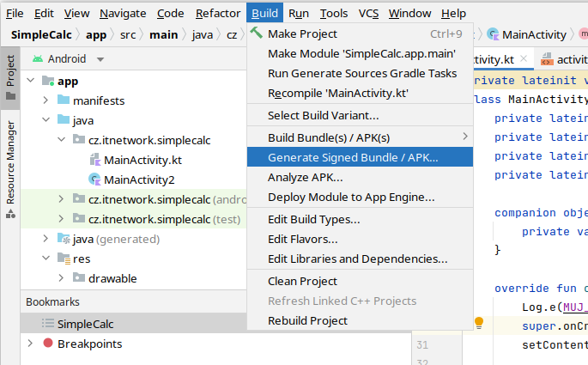This screenshot has height=365, width=588.
Task: Choose Run Generate Sources Gradle Tasks
Action: [360, 73]
